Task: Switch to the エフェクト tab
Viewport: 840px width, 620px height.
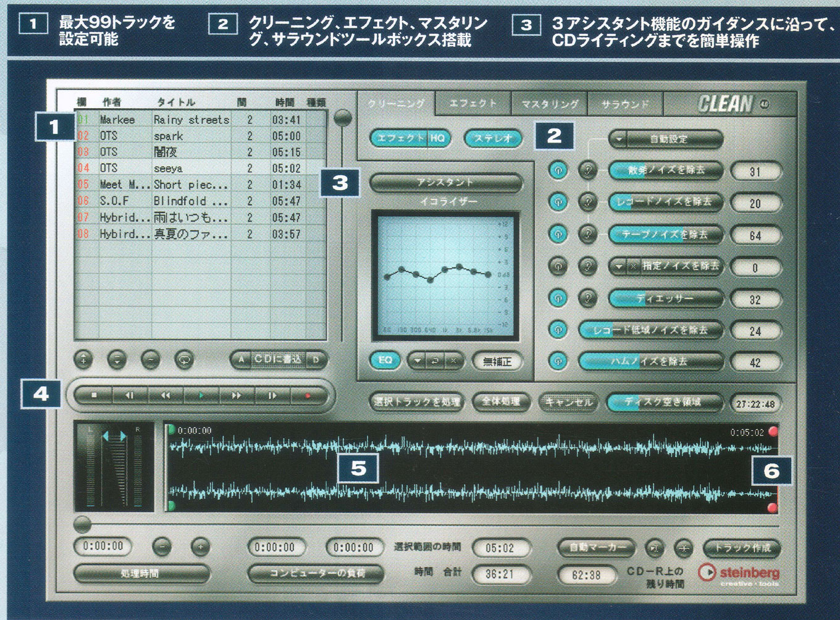Action: coord(473,104)
